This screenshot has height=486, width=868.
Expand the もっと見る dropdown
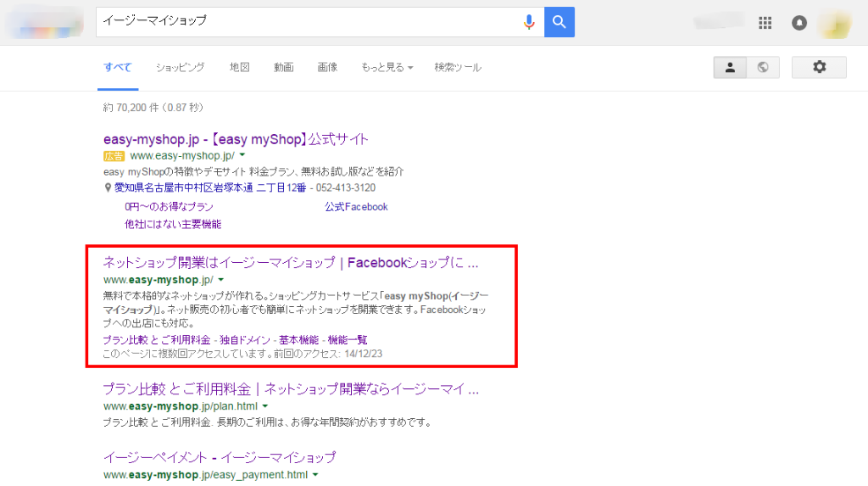click(x=387, y=67)
